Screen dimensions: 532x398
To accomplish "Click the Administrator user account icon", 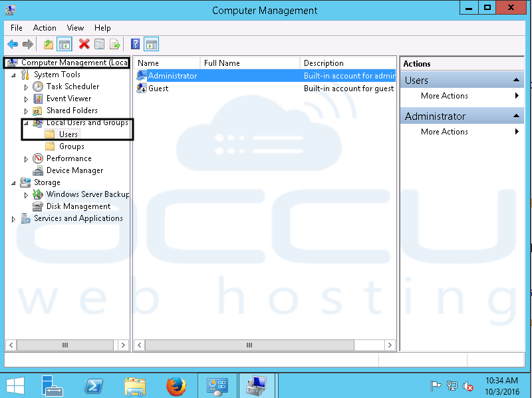I will 142,75.
